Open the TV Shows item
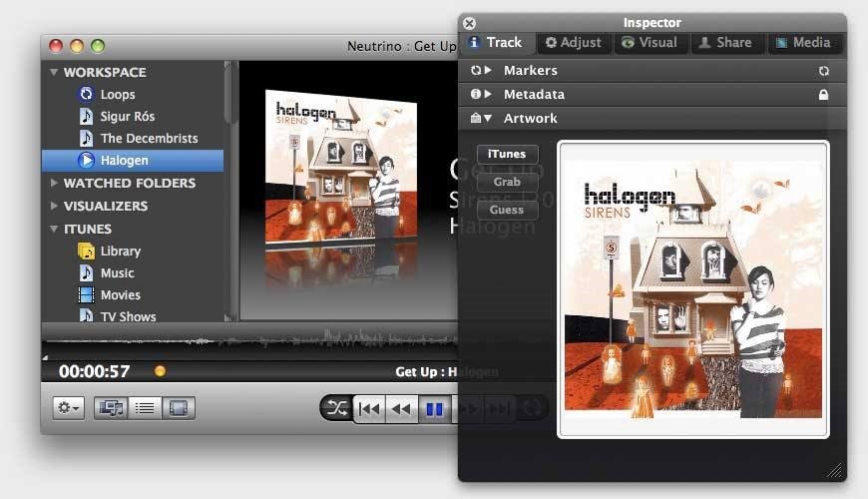868x499 pixels. (x=128, y=316)
